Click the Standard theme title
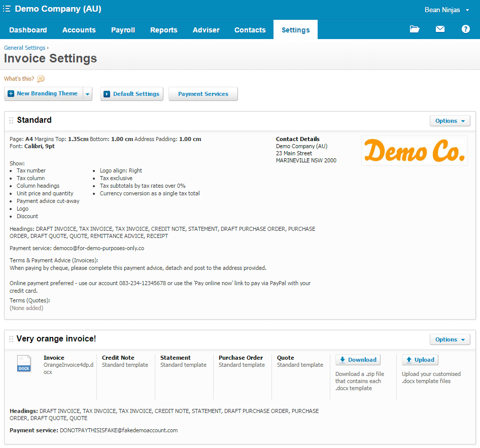Image resolution: width=480 pixels, height=448 pixels. (x=35, y=120)
